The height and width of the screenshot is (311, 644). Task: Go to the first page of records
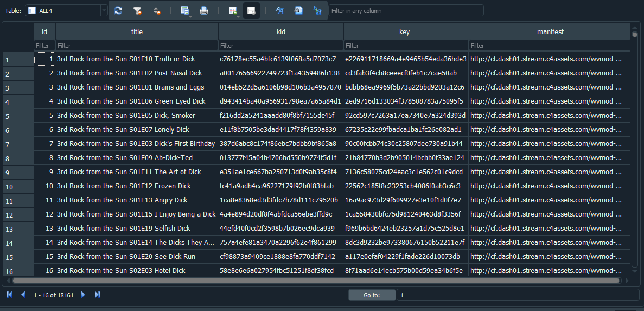click(x=9, y=295)
